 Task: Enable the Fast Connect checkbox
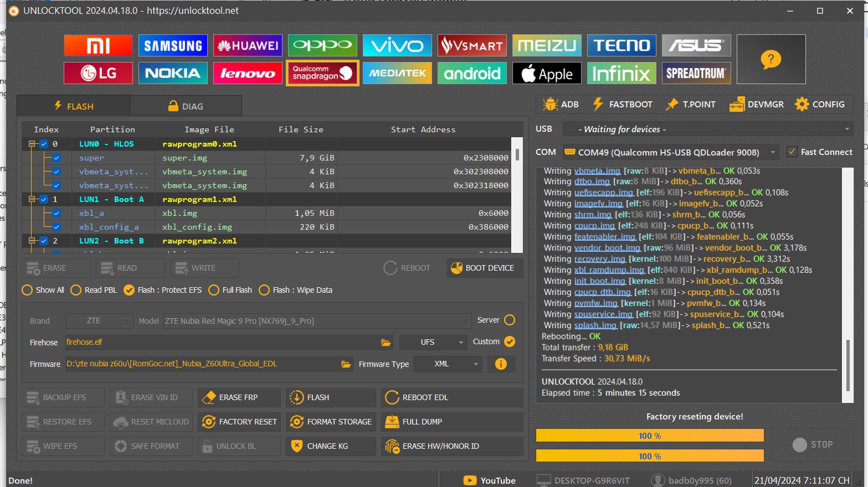click(x=792, y=152)
